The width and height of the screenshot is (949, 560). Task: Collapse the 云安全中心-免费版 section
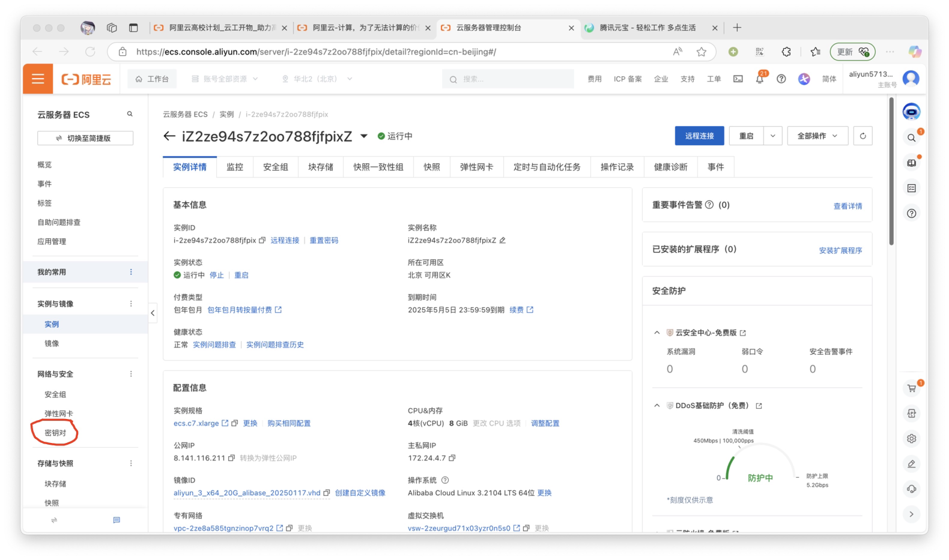tap(656, 333)
